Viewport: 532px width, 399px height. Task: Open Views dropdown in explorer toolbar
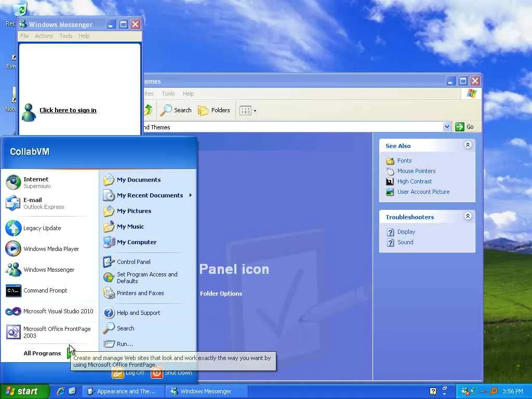click(x=248, y=110)
